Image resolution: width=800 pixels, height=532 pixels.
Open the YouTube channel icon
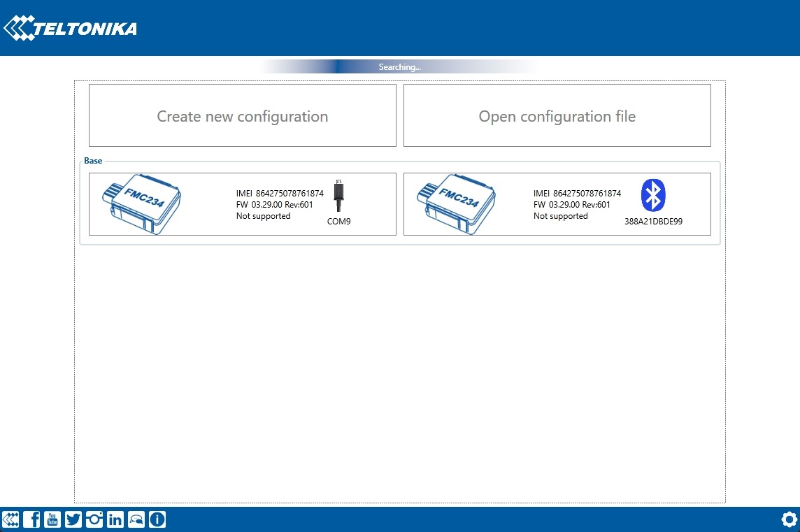point(52,519)
